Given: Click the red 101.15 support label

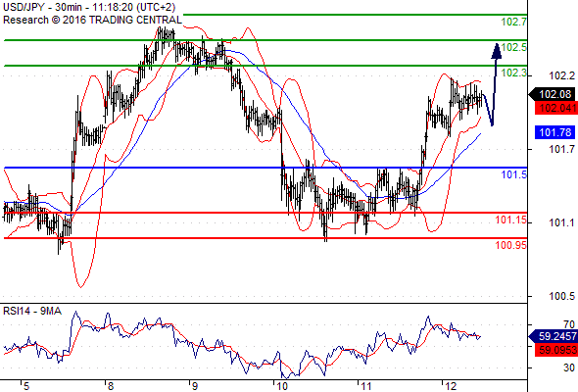Looking at the screenshot, I should [511, 220].
